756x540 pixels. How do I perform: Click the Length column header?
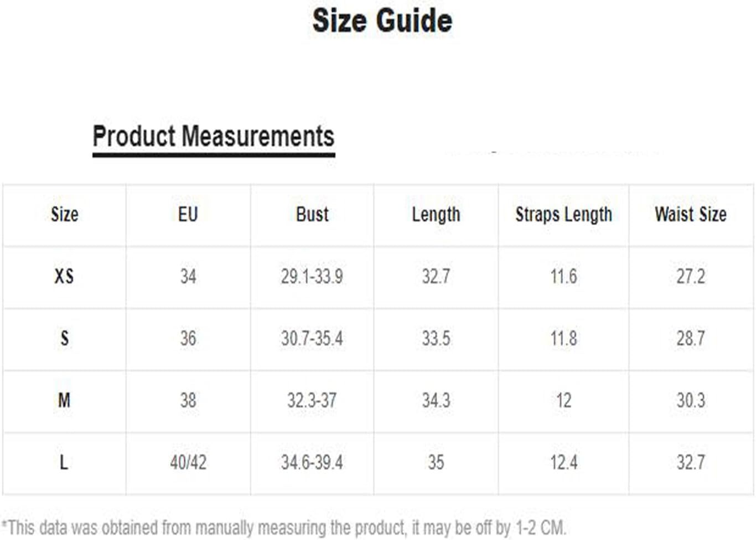click(436, 214)
